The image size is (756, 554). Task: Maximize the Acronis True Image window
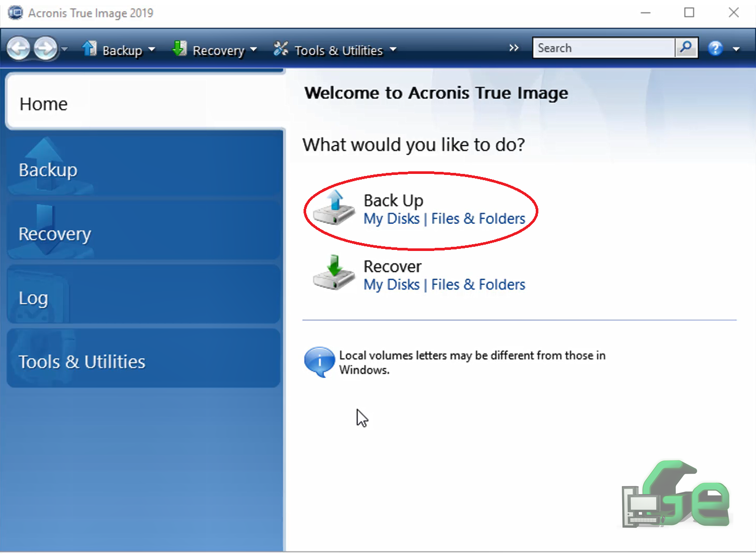689,12
